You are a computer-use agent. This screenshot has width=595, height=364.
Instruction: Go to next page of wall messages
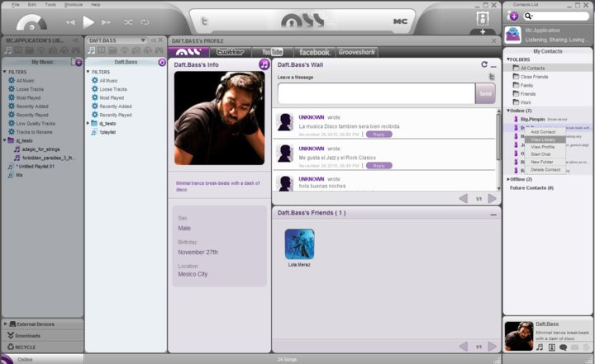click(493, 198)
